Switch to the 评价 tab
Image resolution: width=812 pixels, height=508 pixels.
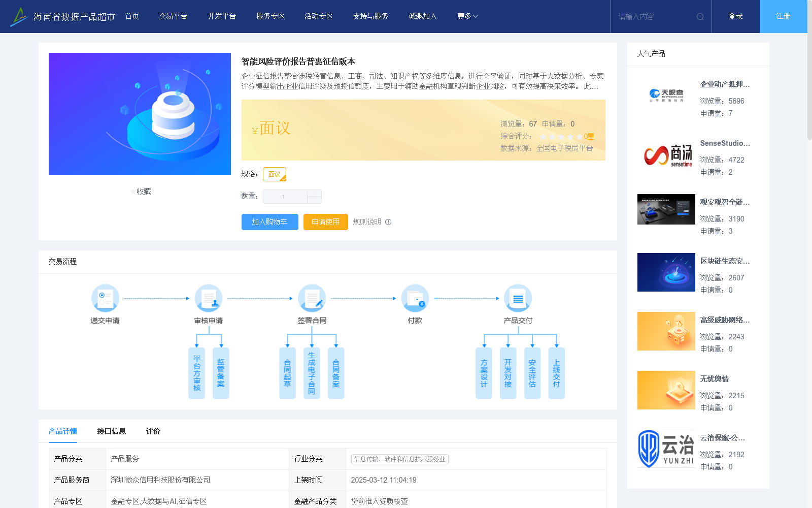pos(153,431)
